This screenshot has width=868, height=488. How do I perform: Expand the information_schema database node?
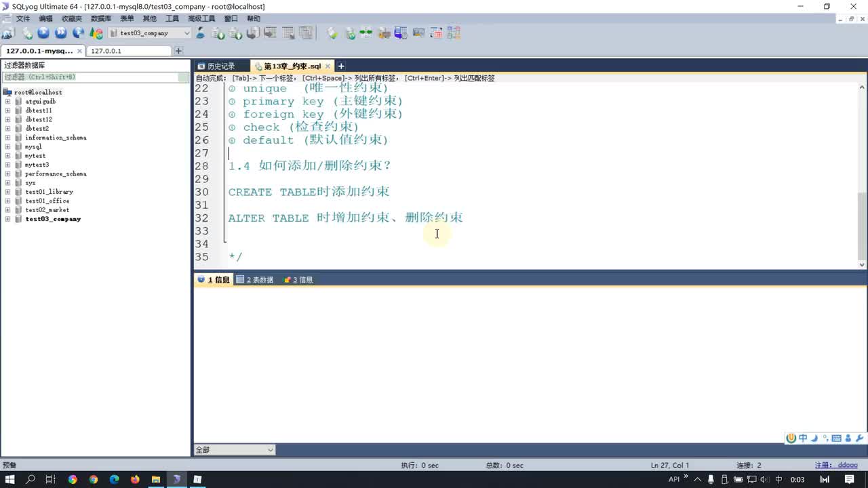pyautogui.click(x=7, y=138)
